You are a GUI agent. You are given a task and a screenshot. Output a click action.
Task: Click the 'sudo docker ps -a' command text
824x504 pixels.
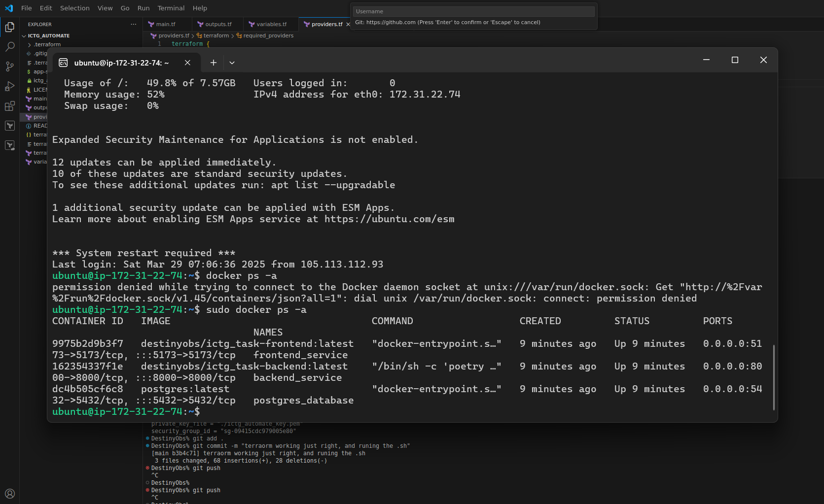[x=256, y=310]
